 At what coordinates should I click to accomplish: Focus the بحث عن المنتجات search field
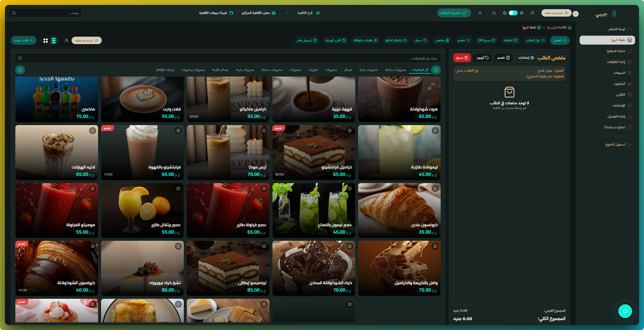pos(228,58)
